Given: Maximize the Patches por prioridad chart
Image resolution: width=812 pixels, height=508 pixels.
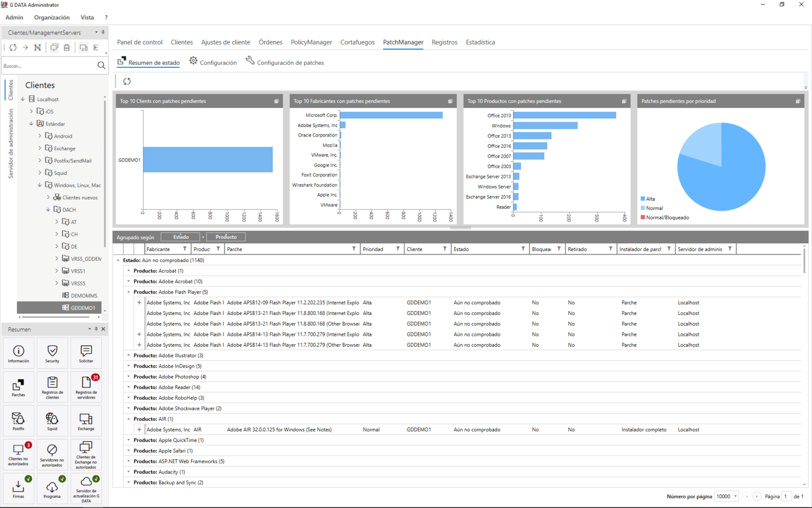Looking at the screenshot, I should (x=797, y=101).
